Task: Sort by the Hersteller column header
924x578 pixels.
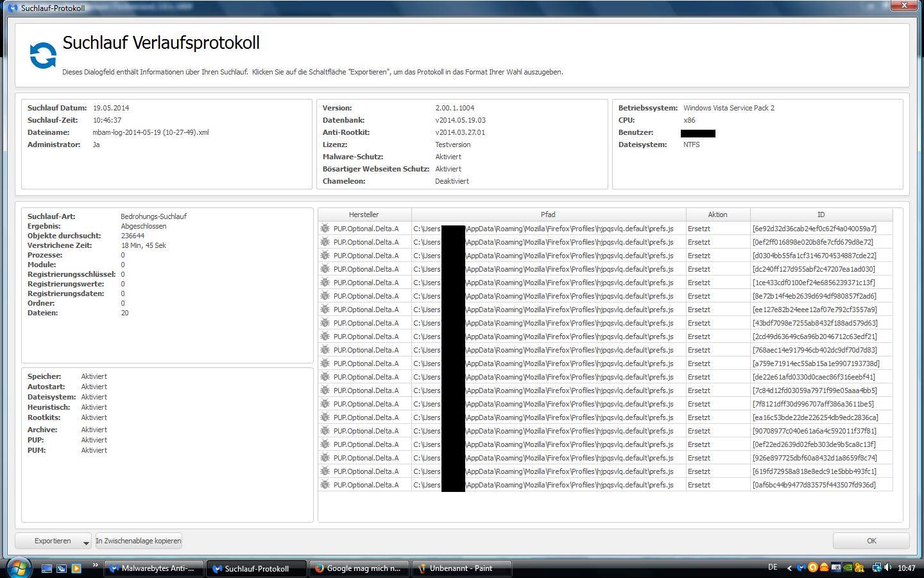Action: click(364, 215)
